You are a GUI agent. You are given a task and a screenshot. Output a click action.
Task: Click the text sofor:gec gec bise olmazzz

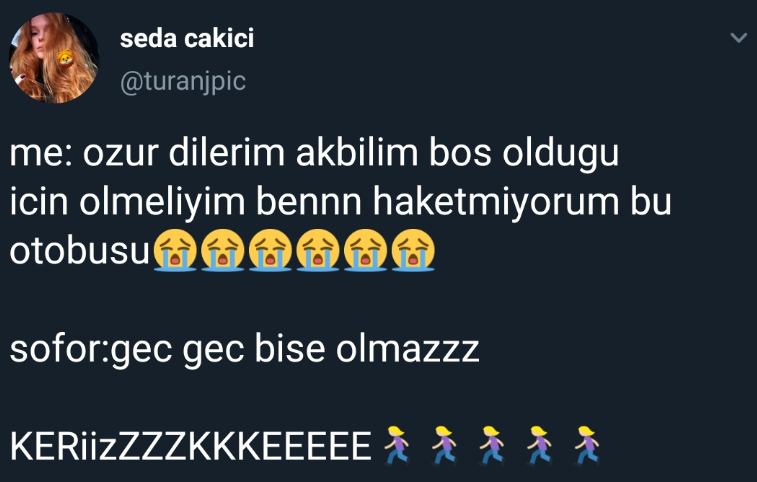[x=244, y=350]
